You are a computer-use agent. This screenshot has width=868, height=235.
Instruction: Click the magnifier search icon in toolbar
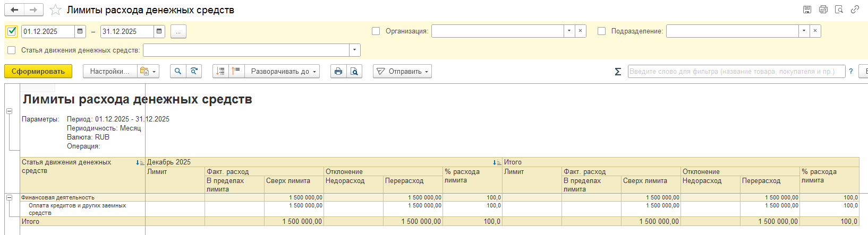[x=178, y=71]
